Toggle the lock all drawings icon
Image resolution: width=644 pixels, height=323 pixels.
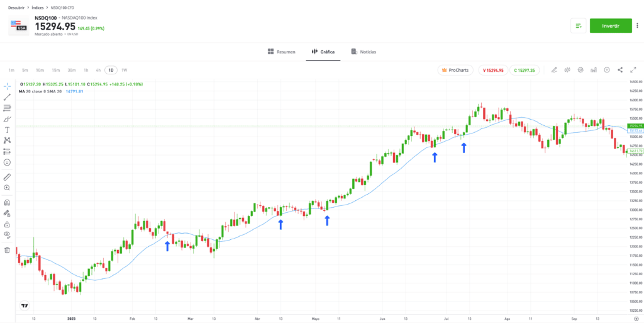(x=7, y=224)
